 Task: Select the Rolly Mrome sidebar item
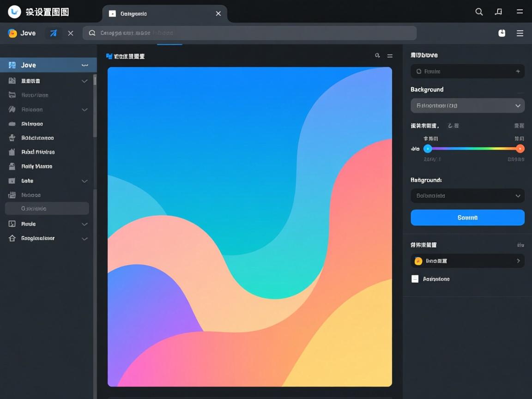tap(37, 166)
